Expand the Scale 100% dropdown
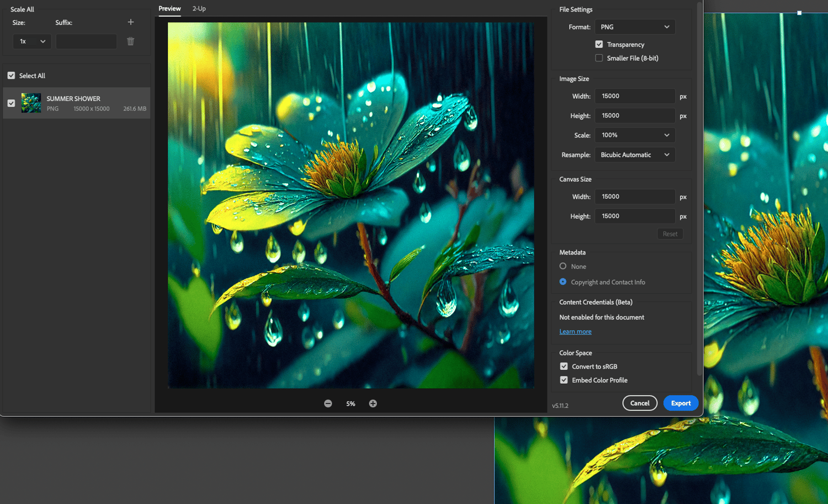 [635, 135]
